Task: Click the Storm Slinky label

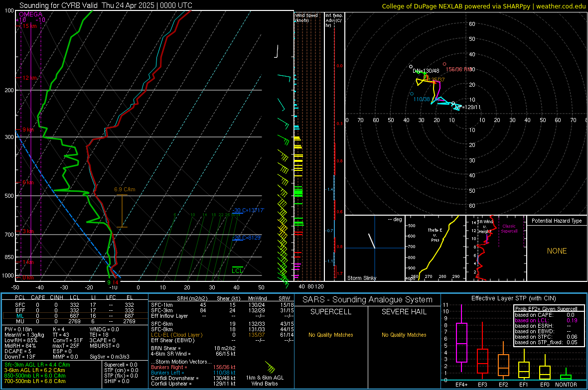Action: tap(361, 278)
